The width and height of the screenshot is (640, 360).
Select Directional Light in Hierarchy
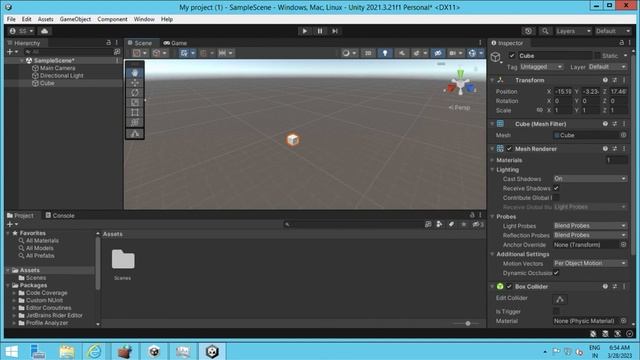tap(62, 76)
